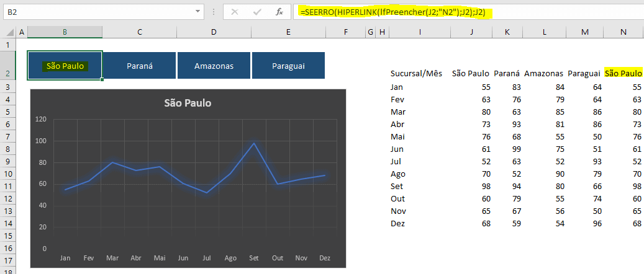Click the highlighted São Paulo cell in column N

pyautogui.click(x=624, y=73)
